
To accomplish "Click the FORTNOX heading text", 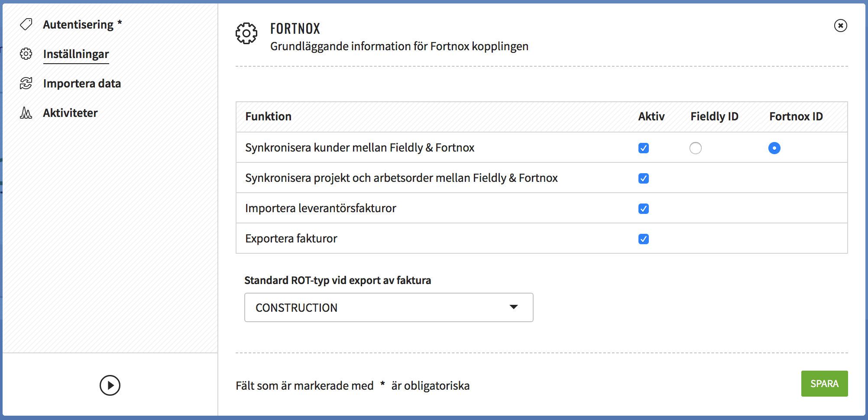I will click(x=295, y=29).
